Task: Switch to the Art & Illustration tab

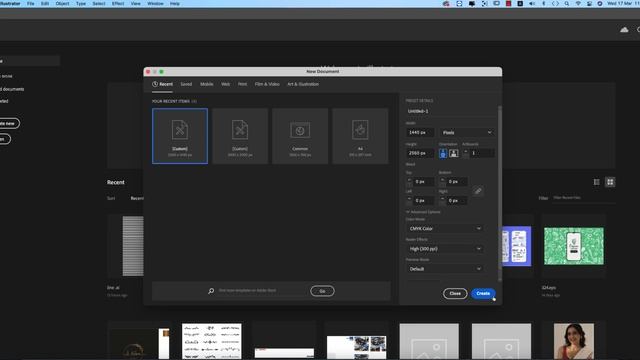Action: [x=303, y=84]
